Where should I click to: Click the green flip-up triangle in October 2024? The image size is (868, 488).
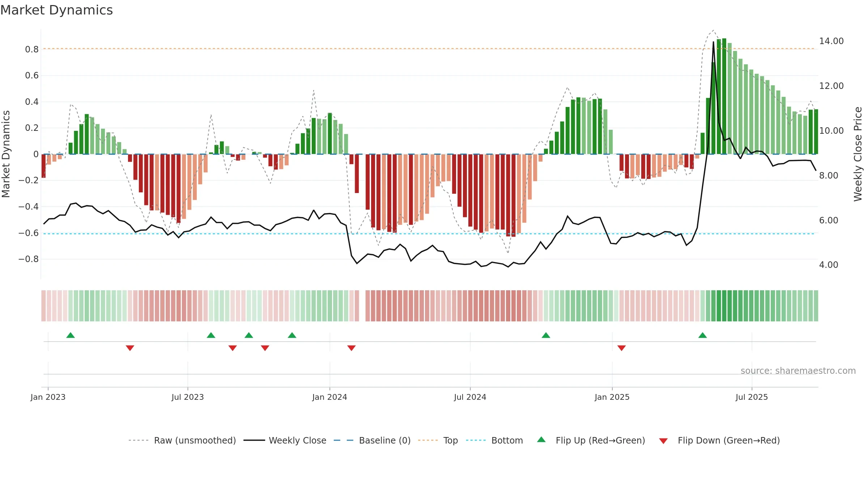click(x=546, y=335)
